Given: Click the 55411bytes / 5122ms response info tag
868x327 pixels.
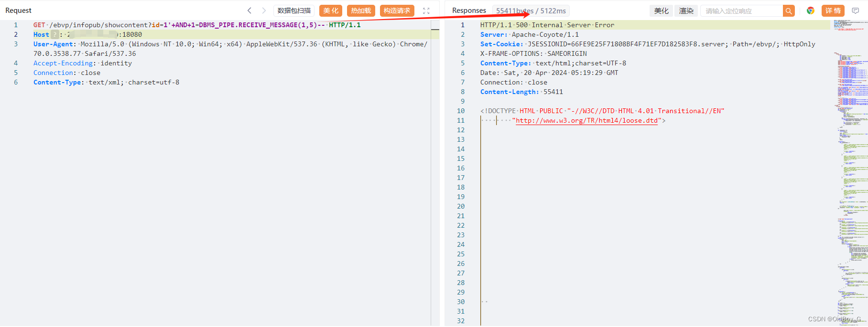Looking at the screenshot, I should click(x=531, y=11).
